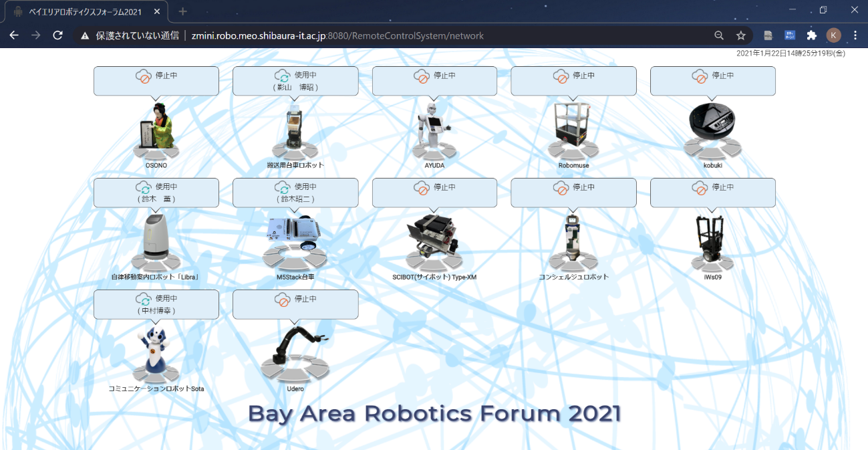Click the コミュニケーションロボットSota label

point(156,388)
